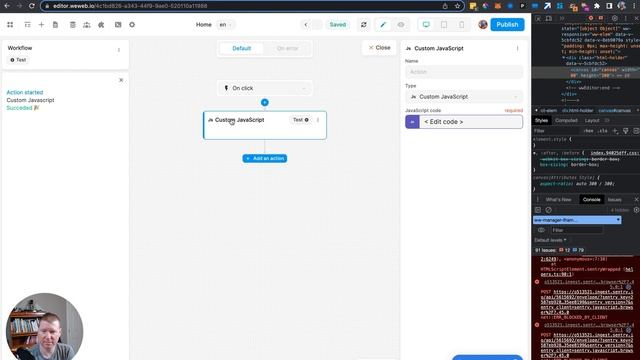Screen dimensions: 640x360
Task: Open Custom JavaScript card three-dot menu
Action: [x=318, y=120]
